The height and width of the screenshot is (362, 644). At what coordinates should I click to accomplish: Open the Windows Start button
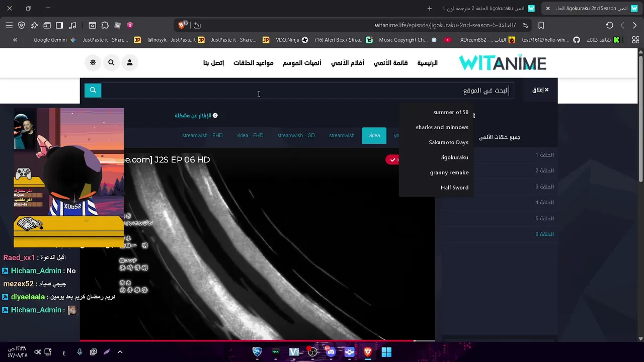pyautogui.click(x=386, y=352)
